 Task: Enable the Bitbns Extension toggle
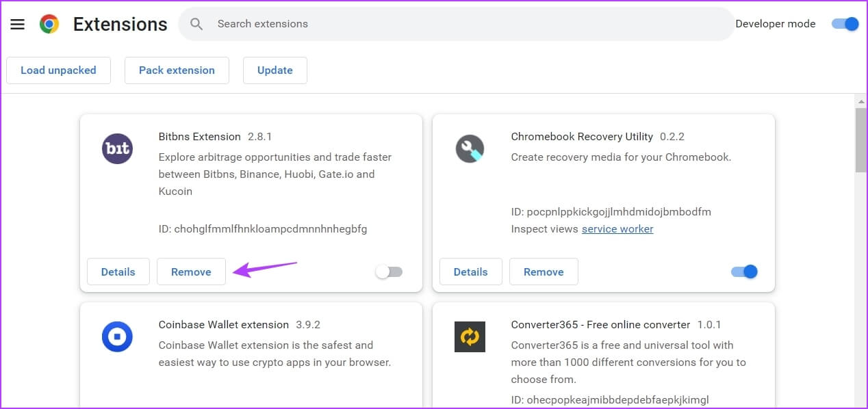[x=390, y=272]
